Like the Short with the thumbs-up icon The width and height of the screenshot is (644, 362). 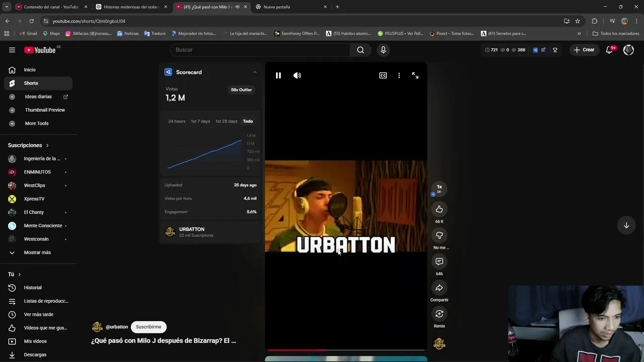[x=439, y=209]
